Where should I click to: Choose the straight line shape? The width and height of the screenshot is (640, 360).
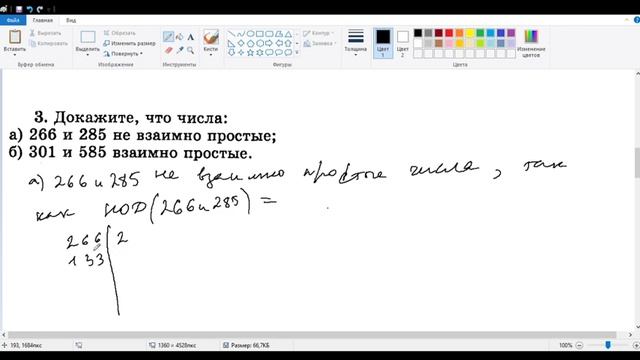(x=231, y=33)
